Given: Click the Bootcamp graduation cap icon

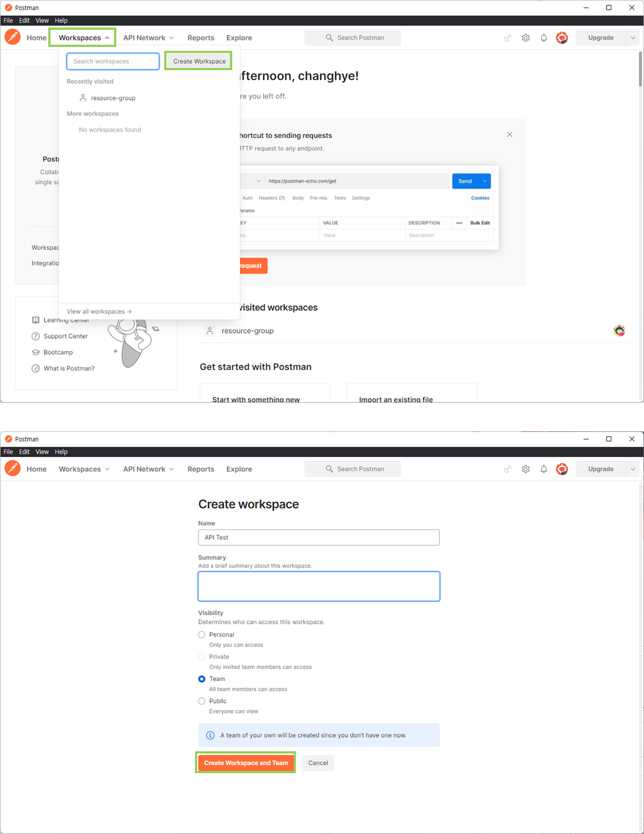Looking at the screenshot, I should pos(35,352).
